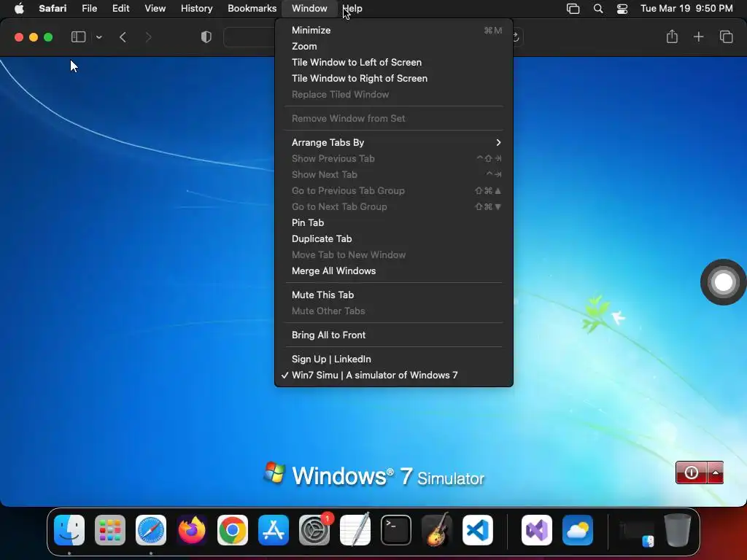Select Tile Window to Left of Screen
The height and width of the screenshot is (560, 747).
pos(394,63)
